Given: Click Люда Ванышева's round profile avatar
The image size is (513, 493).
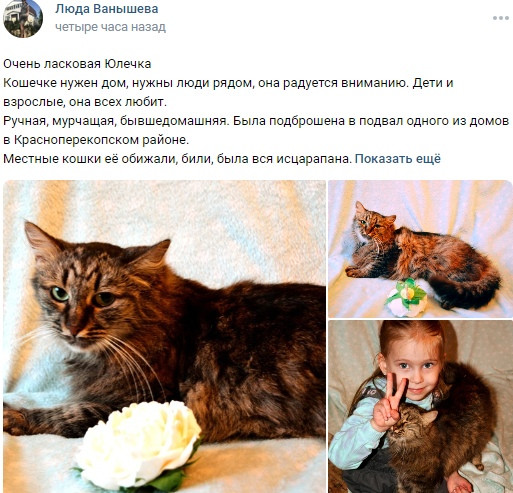Looking at the screenshot, I should tap(23, 17).
